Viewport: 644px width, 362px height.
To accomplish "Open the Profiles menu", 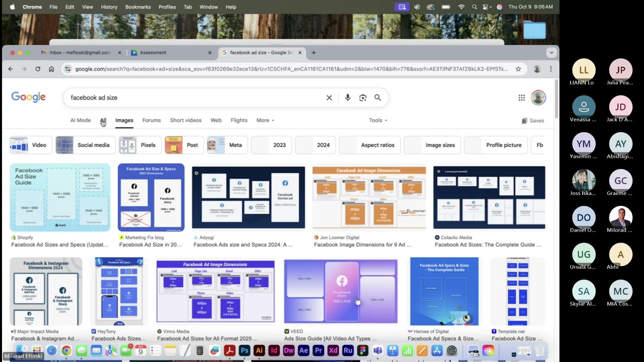I will 167,7.
